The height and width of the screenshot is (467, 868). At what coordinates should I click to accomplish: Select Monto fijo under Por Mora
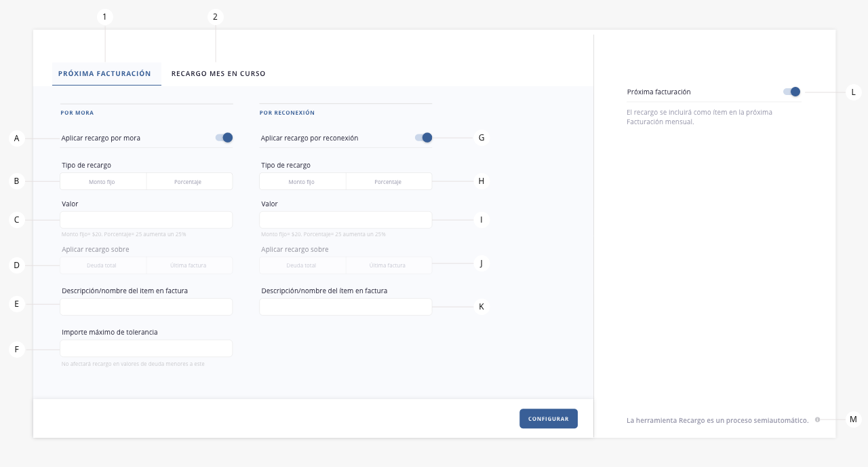[x=103, y=181]
